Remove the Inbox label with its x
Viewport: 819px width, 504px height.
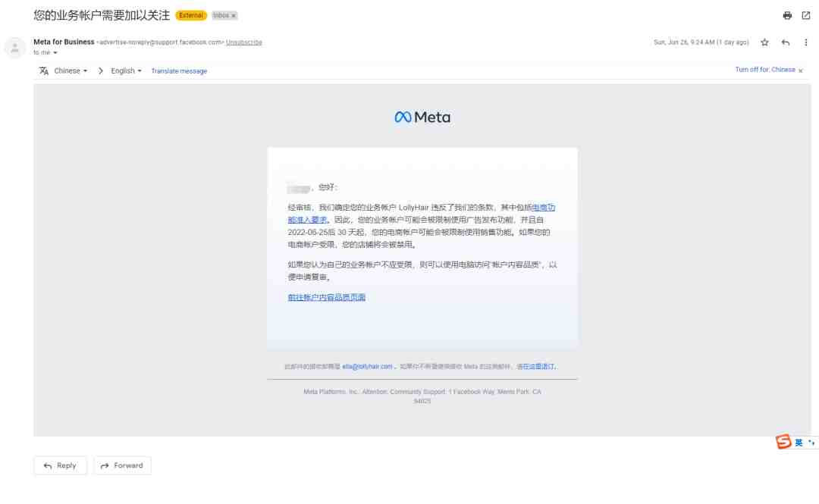234,16
